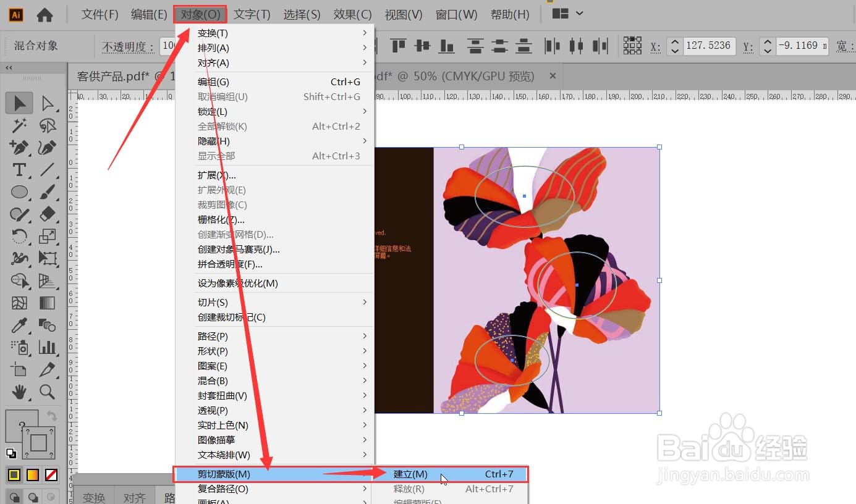The image size is (856, 504).
Task: Select the Zoom magnifier tool
Action: click(48, 392)
